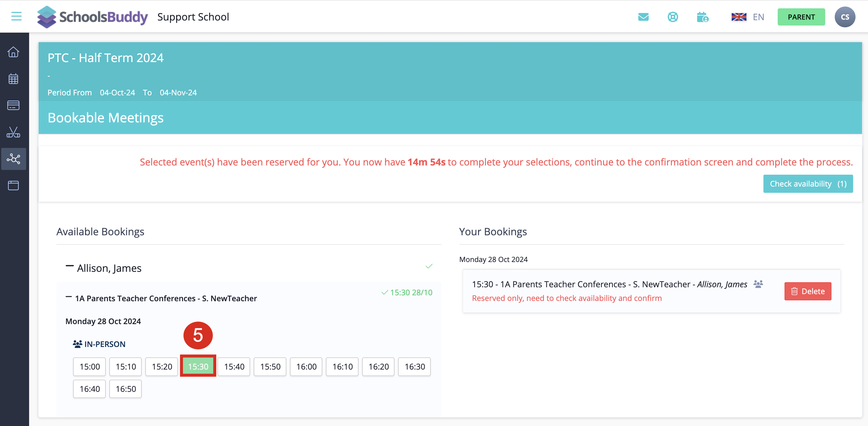Collapse 1A Parents Teacher Conferences row
The image size is (868, 426).
tap(69, 297)
